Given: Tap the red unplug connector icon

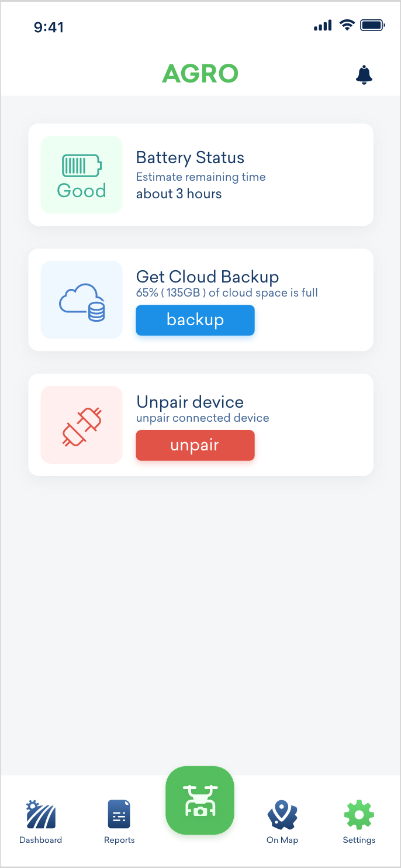Looking at the screenshot, I should [x=81, y=425].
